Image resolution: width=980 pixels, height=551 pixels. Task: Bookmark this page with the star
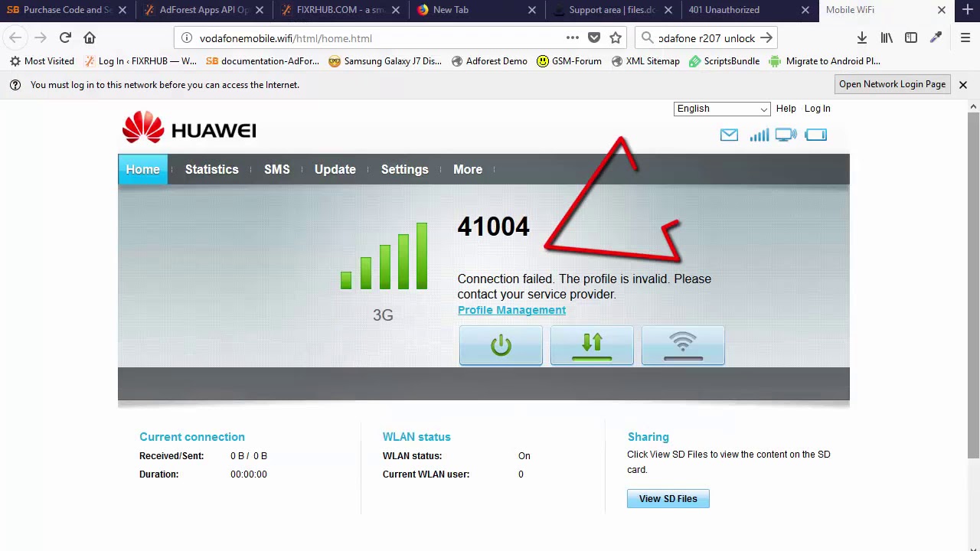point(616,38)
